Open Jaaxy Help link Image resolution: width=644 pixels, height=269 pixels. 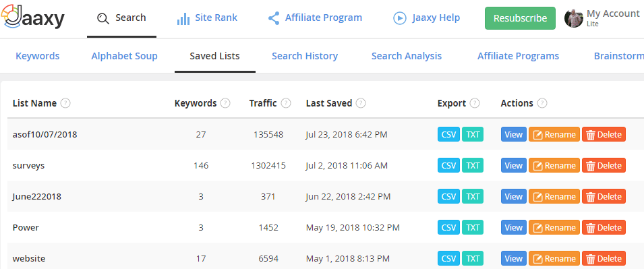tap(436, 18)
